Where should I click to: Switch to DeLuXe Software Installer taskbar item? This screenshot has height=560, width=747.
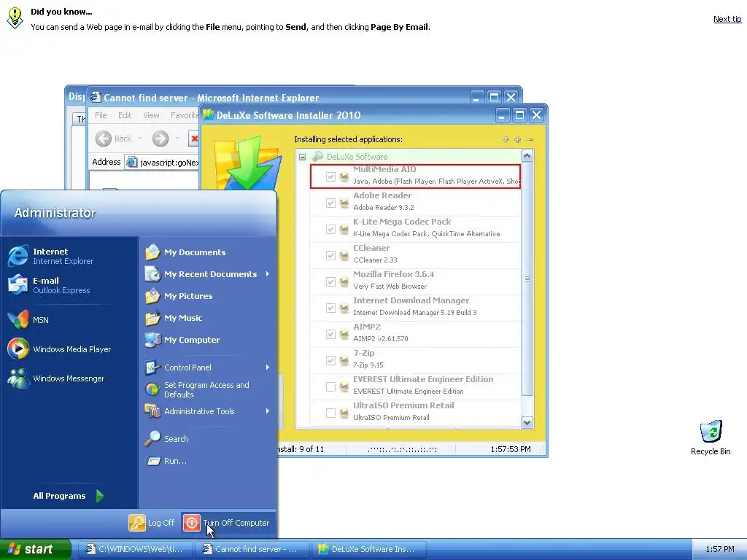coord(368,549)
